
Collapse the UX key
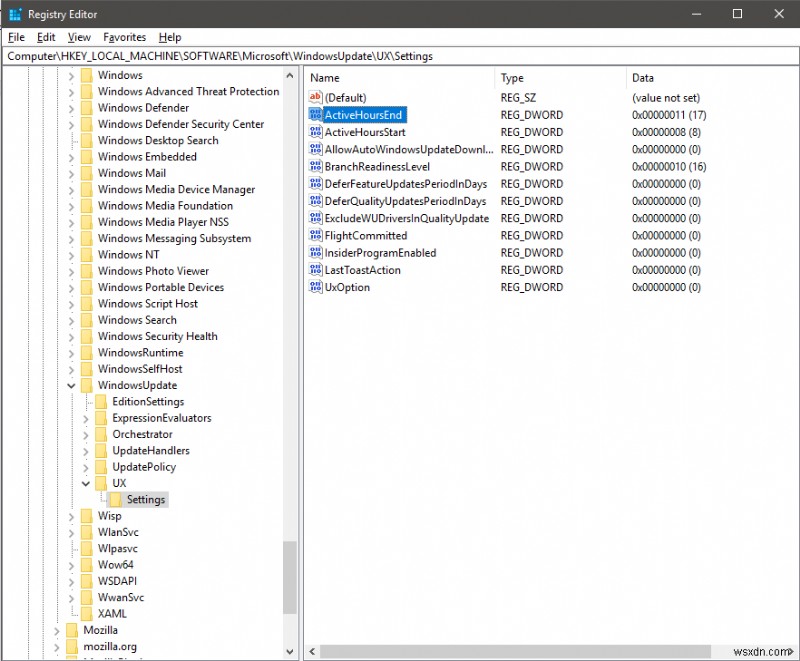tap(84, 483)
